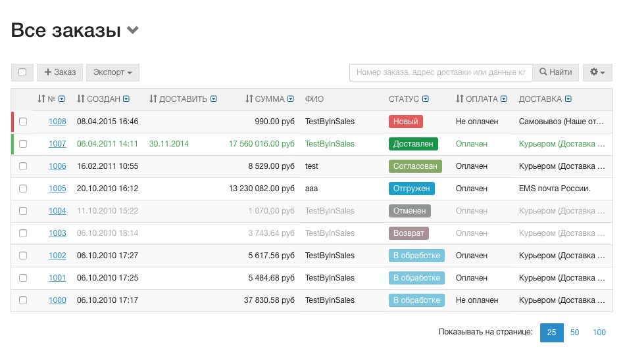Click the + Заказ add order button
The width and height of the screenshot is (623, 364).
pos(60,72)
